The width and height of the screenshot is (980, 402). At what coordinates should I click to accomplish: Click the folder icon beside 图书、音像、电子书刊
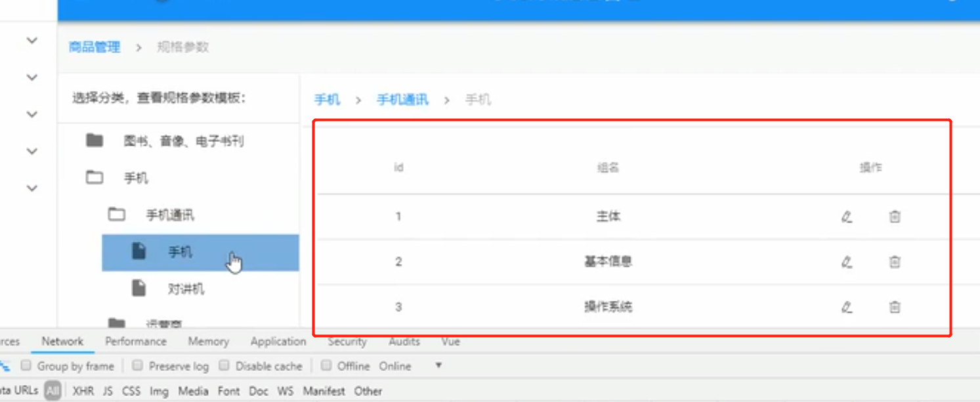pos(95,141)
